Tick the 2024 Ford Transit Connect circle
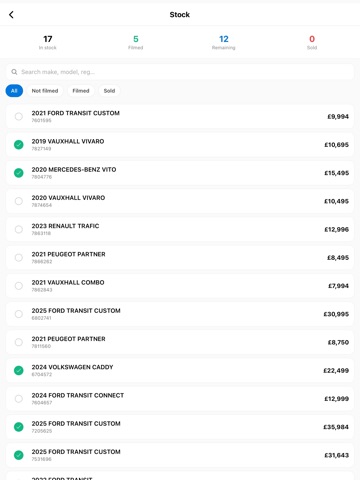The width and height of the screenshot is (360, 480). pyautogui.click(x=19, y=399)
